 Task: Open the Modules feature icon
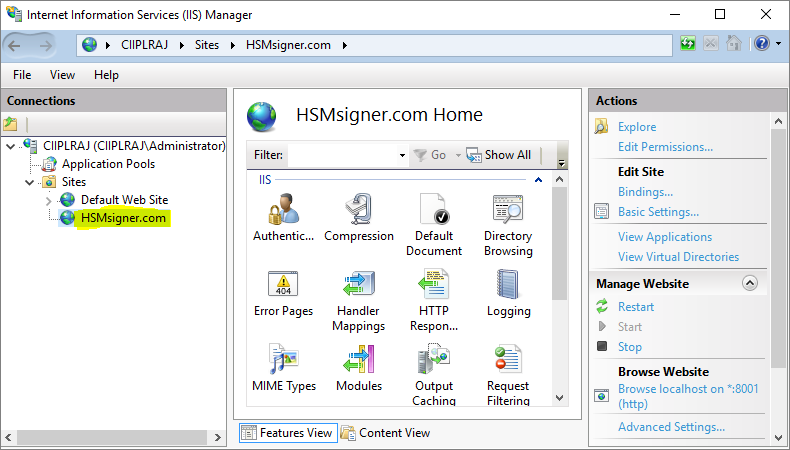[x=359, y=359]
